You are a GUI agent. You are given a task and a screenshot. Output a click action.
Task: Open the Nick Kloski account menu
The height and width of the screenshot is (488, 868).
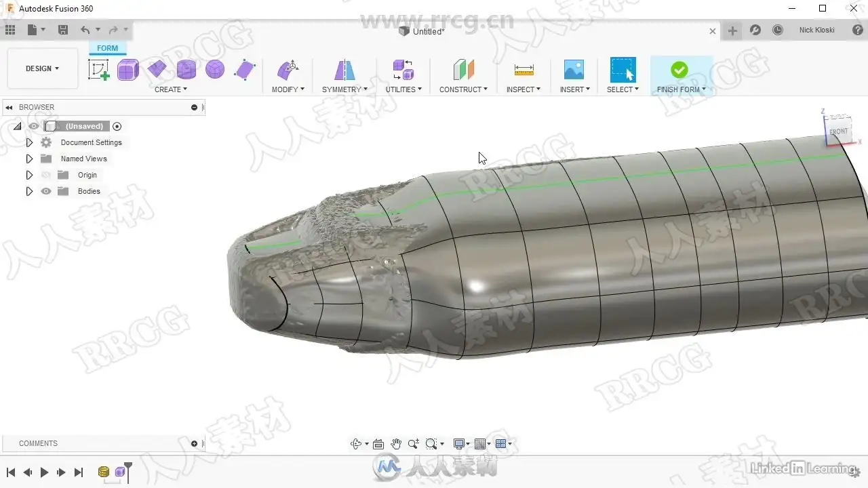point(816,30)
